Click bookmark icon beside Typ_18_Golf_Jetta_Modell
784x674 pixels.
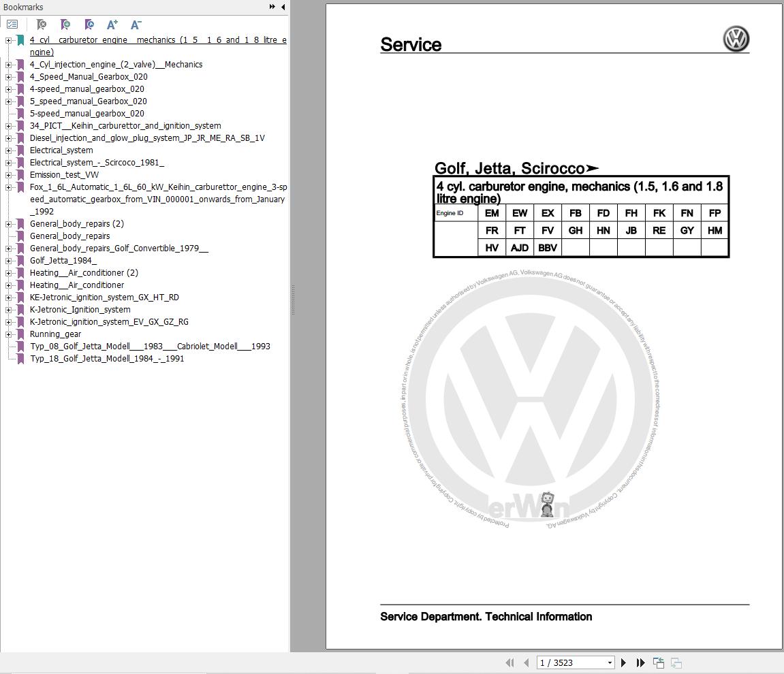pos(20,359)
